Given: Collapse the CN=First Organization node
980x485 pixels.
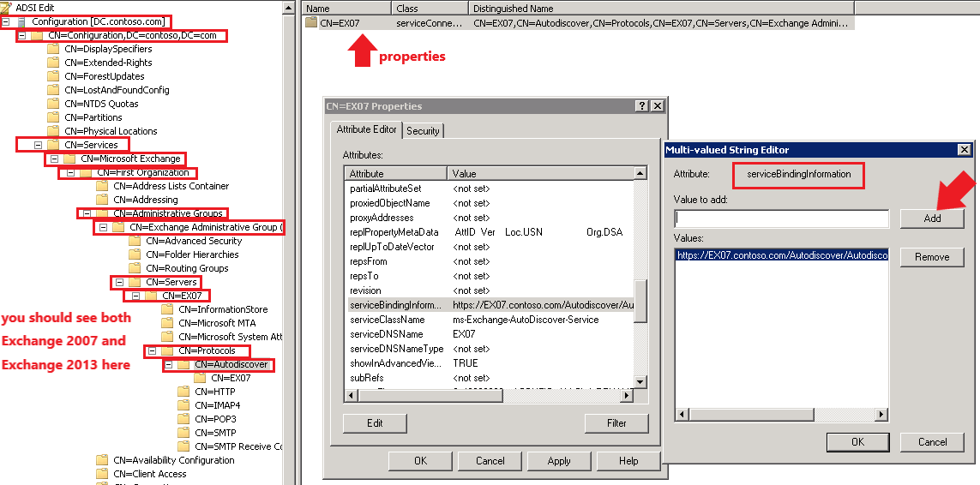Looking at the screenshot, I should point(70,172).
